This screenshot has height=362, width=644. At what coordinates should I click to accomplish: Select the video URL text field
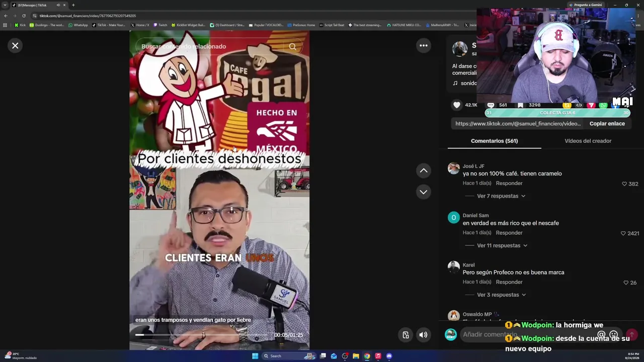tap(518, 124)
